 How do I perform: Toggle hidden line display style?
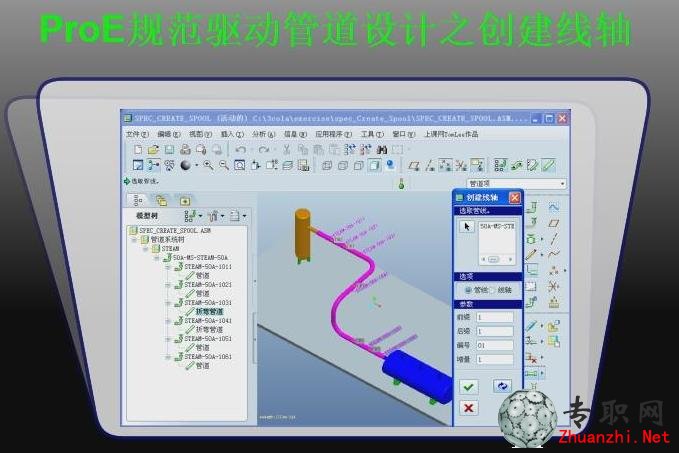coord(343,165)
